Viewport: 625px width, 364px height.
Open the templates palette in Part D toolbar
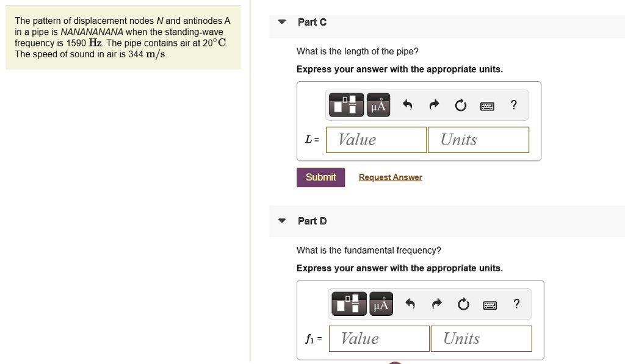pos(349,304)
